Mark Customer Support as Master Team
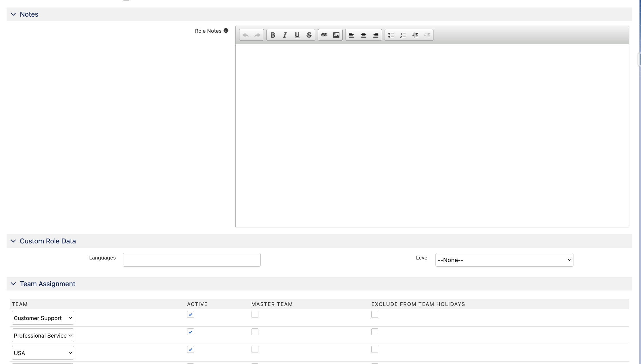641x364 pixels. tap(255, 314)
